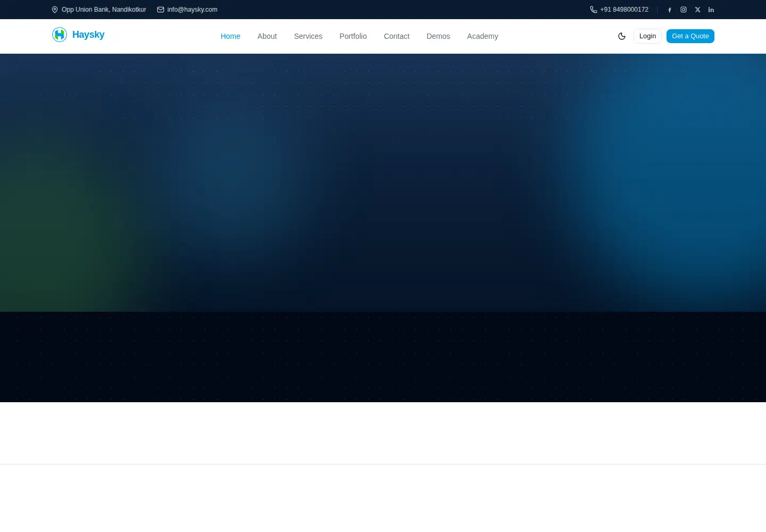Click the info@haysky.com email link

(x=193, y=10)
